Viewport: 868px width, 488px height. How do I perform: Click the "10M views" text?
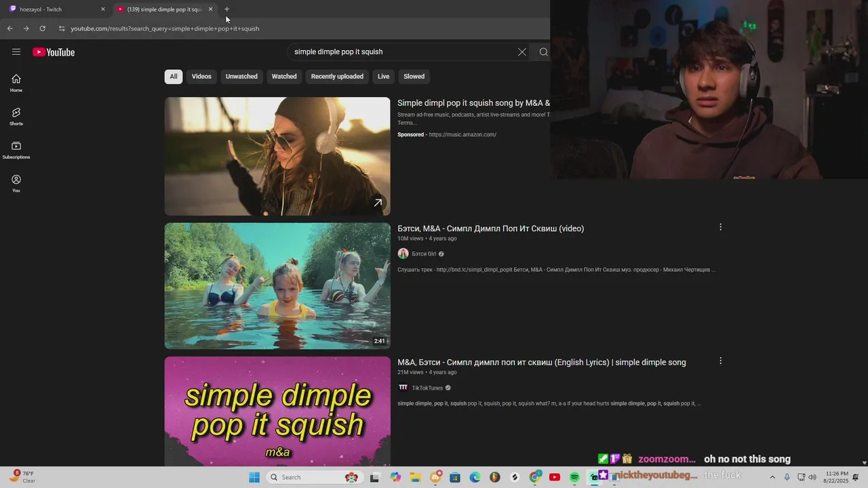tap(410, 239)
